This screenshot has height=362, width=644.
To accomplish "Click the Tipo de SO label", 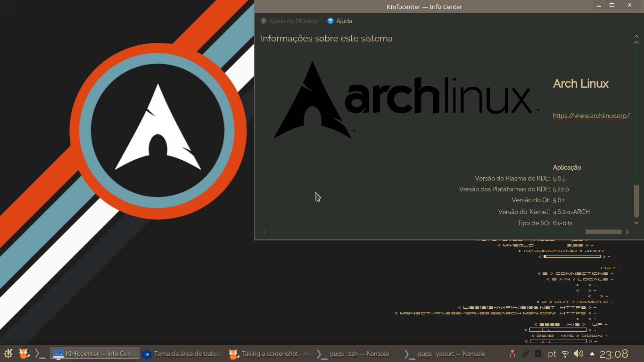I will (534, 223).
